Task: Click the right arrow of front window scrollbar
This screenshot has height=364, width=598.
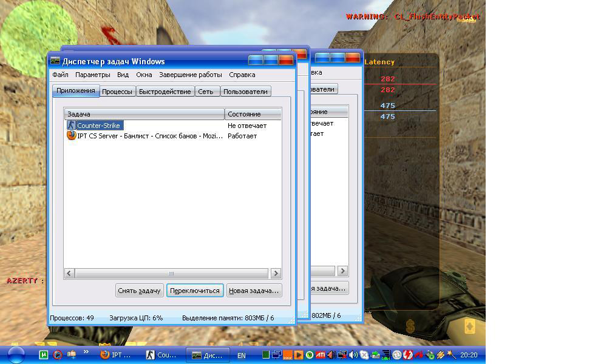Action: click(276, 273)
